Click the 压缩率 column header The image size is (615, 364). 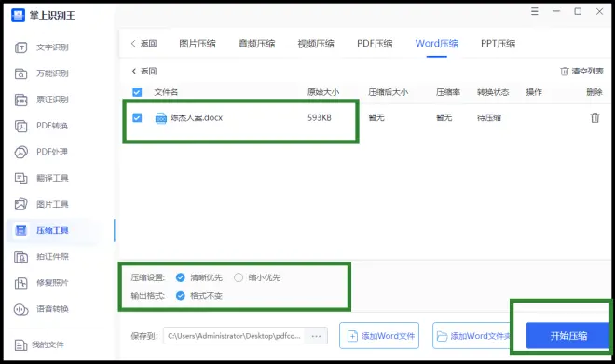[x=448, y=92]
